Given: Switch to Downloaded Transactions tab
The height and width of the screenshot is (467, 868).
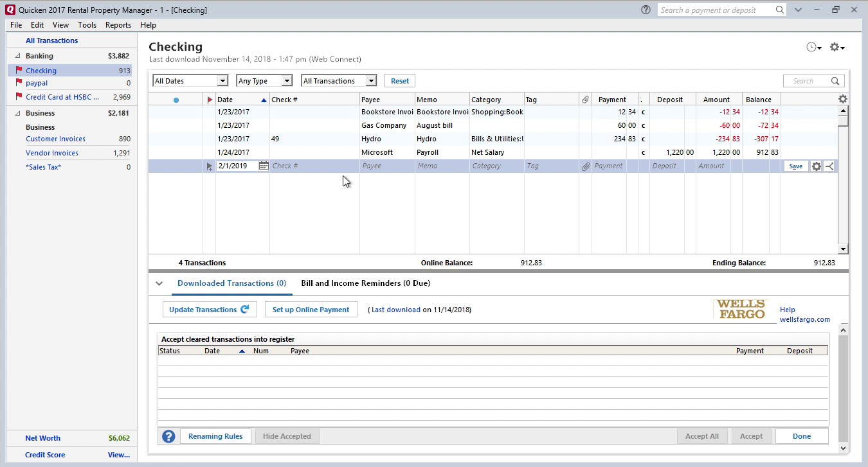Looking at the screenshot, I should point(231,283).
